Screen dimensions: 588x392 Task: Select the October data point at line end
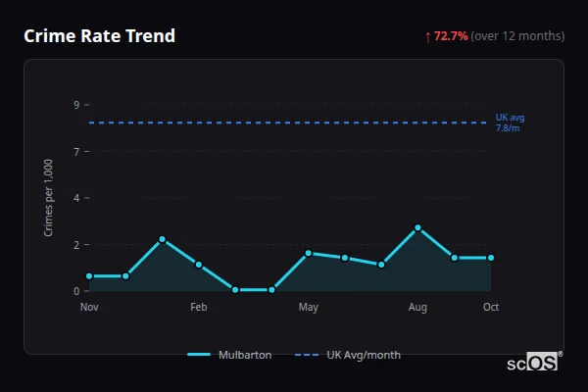[x=491, y=258]
